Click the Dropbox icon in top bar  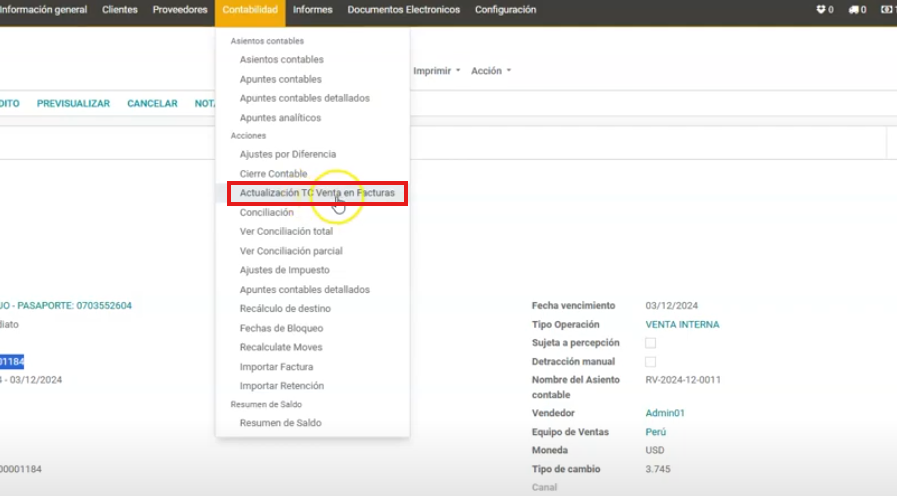pos(821,10)
